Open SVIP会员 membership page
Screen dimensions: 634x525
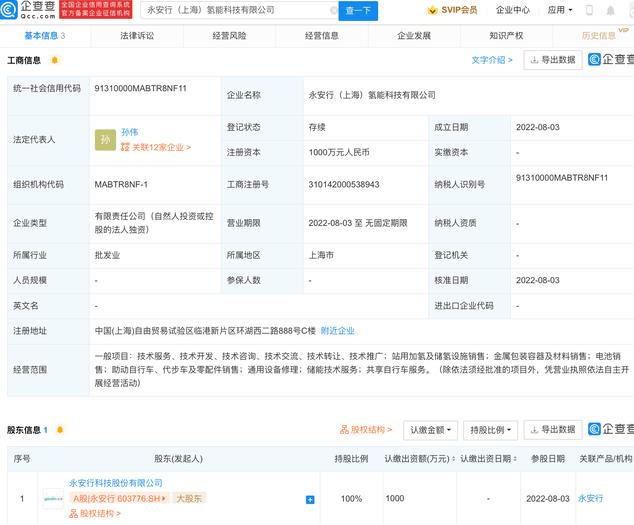453,11
